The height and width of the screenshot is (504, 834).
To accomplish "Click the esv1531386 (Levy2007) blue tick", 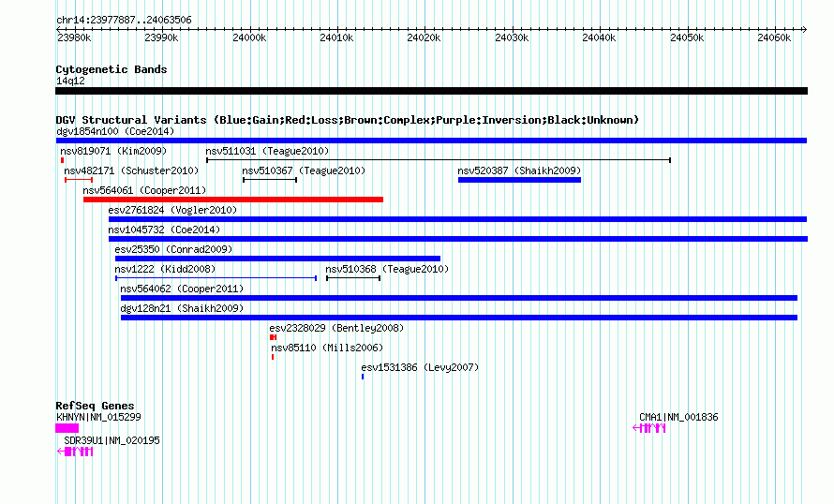I will [363, 377].
